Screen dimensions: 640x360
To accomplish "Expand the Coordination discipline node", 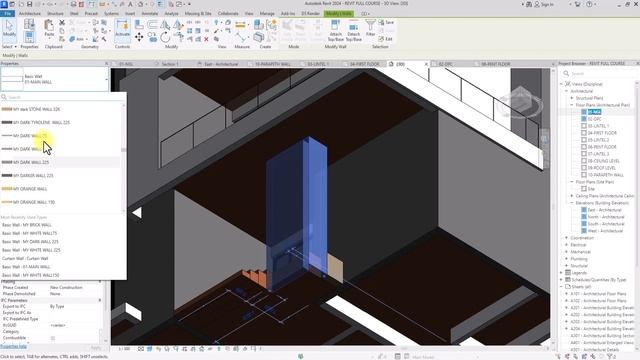I will coord(567,238).
